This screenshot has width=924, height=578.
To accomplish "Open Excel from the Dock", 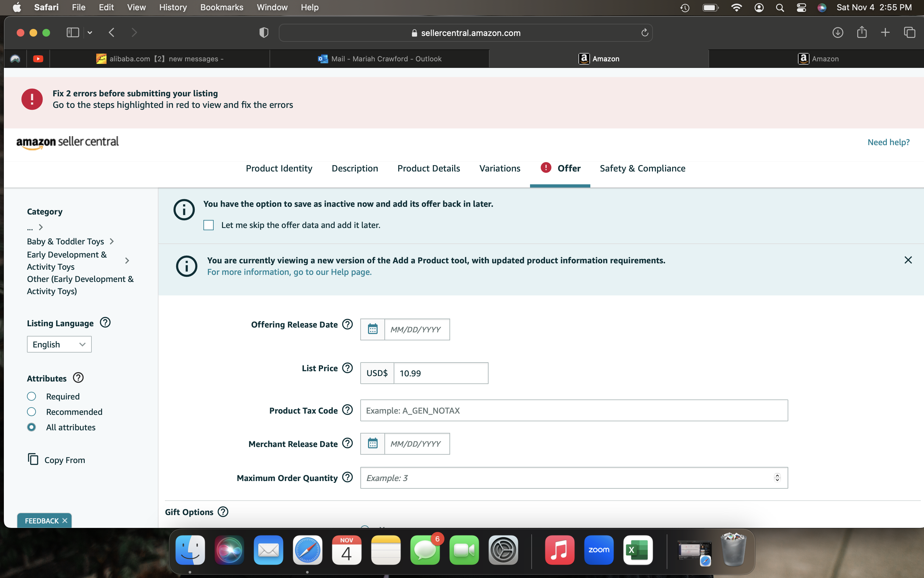I will point(637,550).
